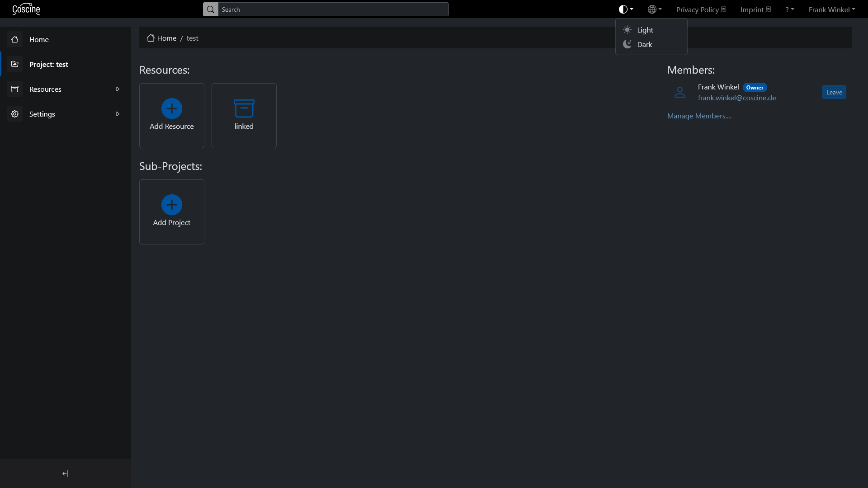This screenshot has height=488, width=868.
Task: Click the Imprint external link icon
Action: click(768, 9)
